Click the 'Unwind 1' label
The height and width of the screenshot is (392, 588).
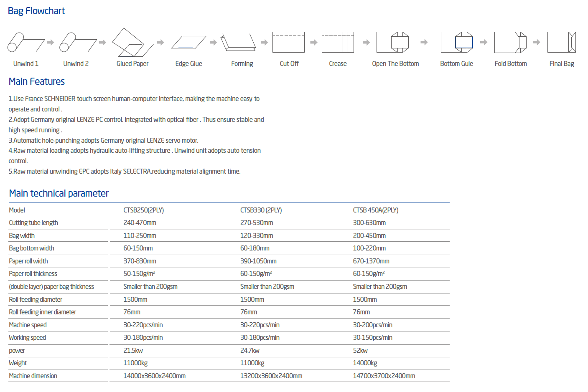coord(26,63)
